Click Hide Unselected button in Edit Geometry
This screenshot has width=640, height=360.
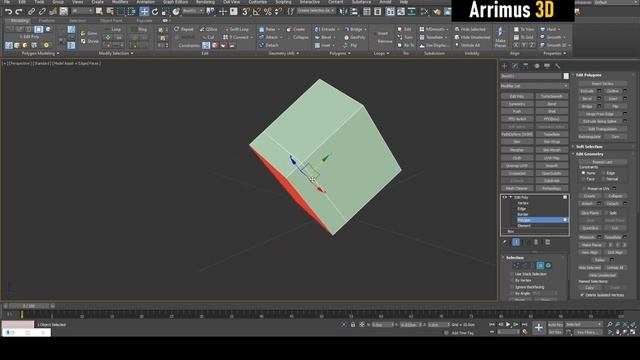point(602,276)
